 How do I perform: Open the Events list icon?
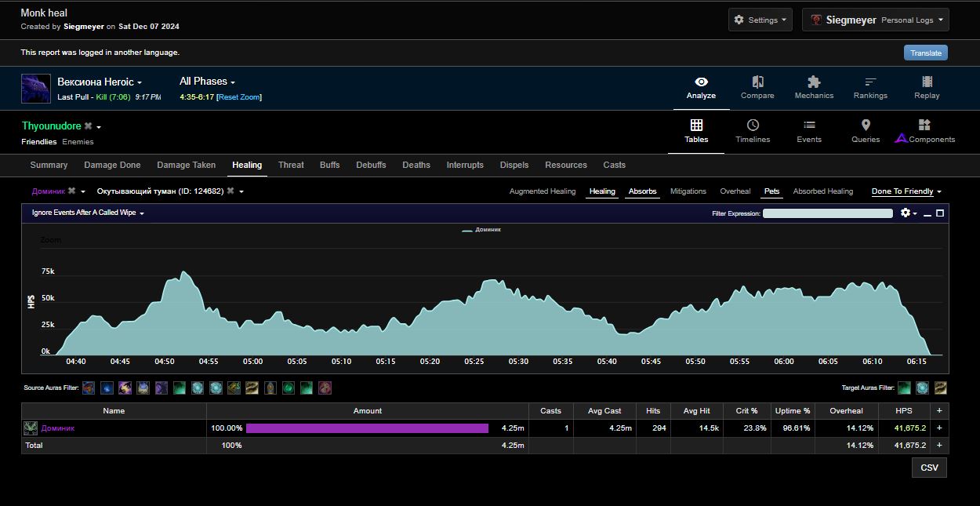click(x=809, y=126)
